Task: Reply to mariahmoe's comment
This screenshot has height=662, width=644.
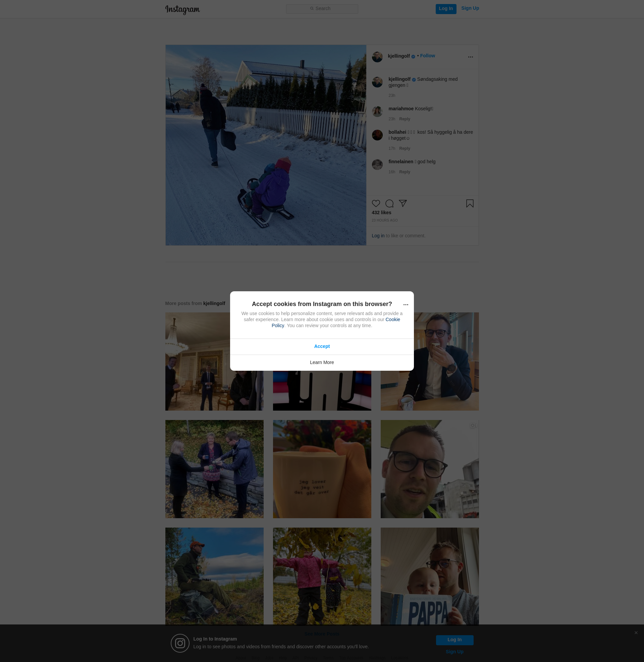Action: tap(405, 119)
